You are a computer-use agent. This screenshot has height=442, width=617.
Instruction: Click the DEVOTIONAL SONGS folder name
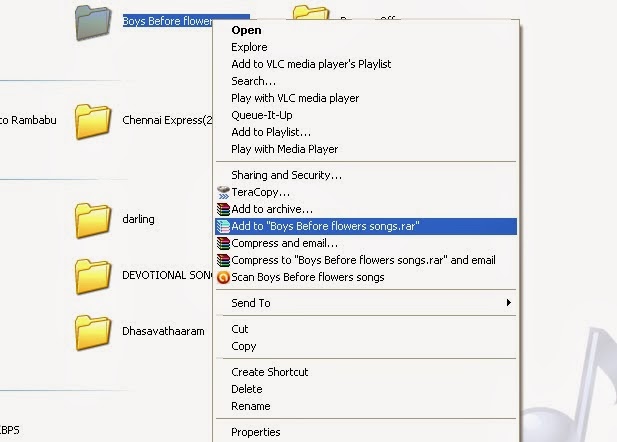coord(167,275)
